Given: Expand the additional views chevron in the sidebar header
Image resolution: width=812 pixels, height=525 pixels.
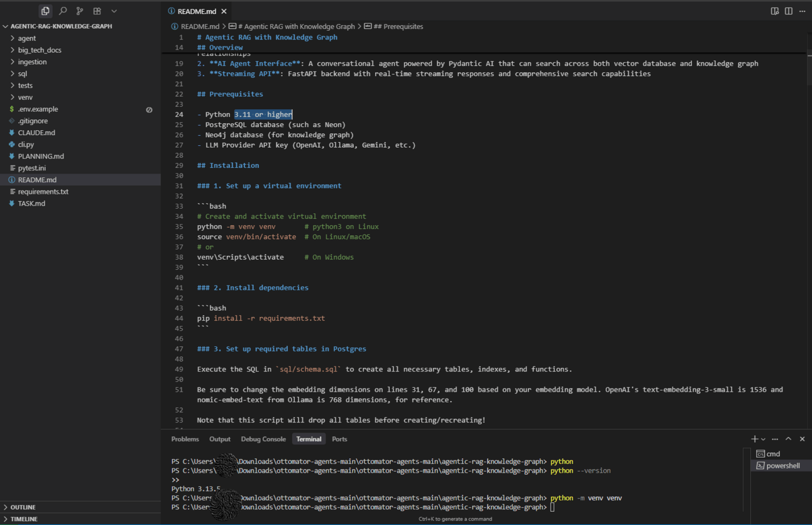Looking at the screenshot, I should [114, 11].
